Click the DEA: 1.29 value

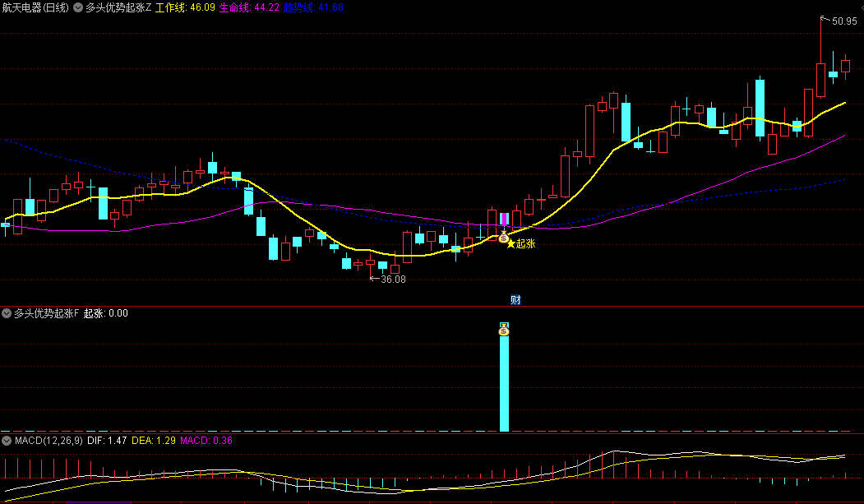(x=154, y=441)
